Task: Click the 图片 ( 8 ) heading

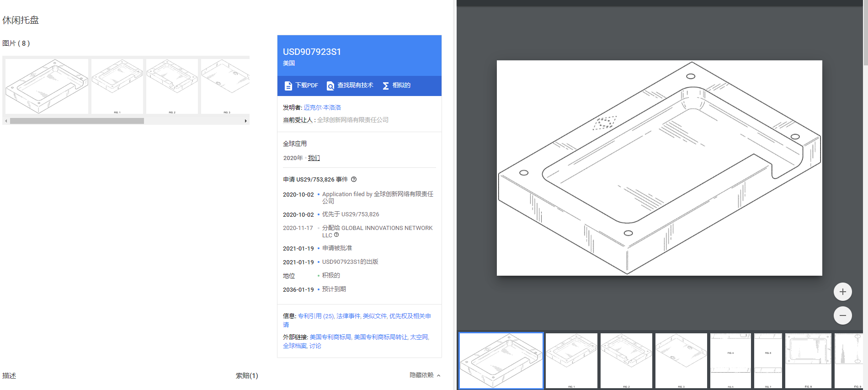Action: coord(16,43)
